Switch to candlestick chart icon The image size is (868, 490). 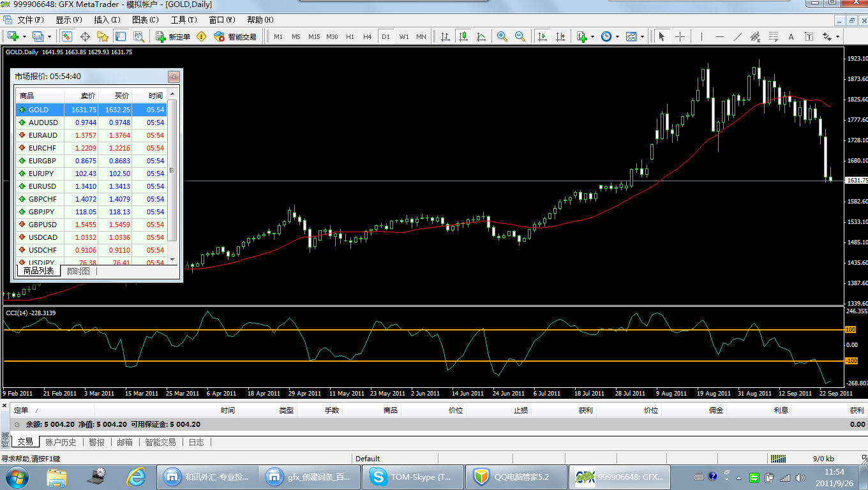point(463,36)
